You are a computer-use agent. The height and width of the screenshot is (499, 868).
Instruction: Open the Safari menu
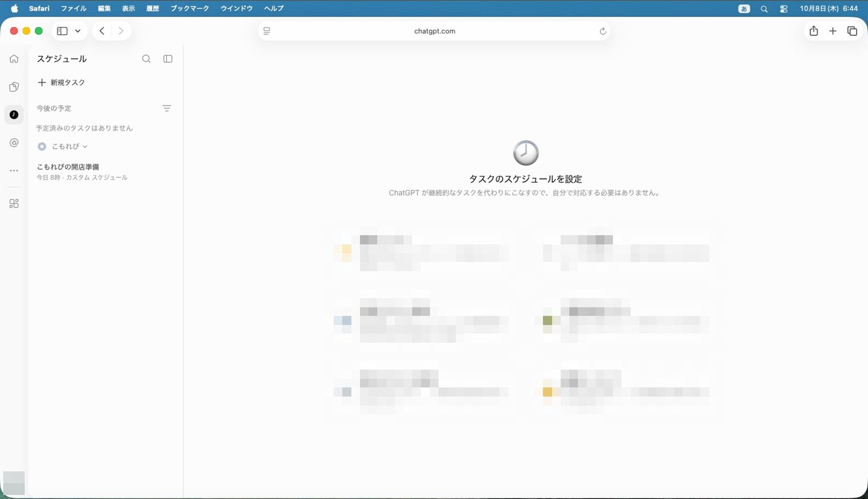click(39, 8)
